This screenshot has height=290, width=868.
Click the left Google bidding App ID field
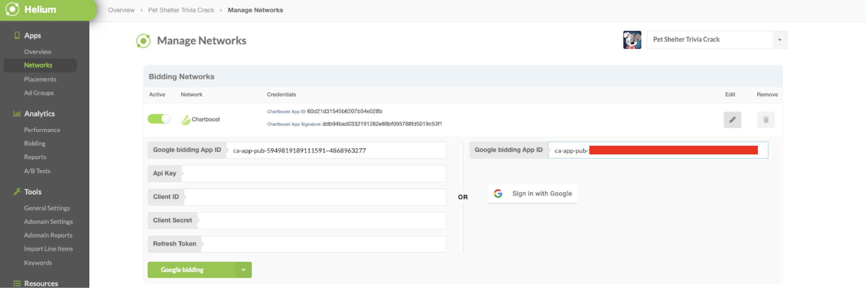click(x=336, y=150)
